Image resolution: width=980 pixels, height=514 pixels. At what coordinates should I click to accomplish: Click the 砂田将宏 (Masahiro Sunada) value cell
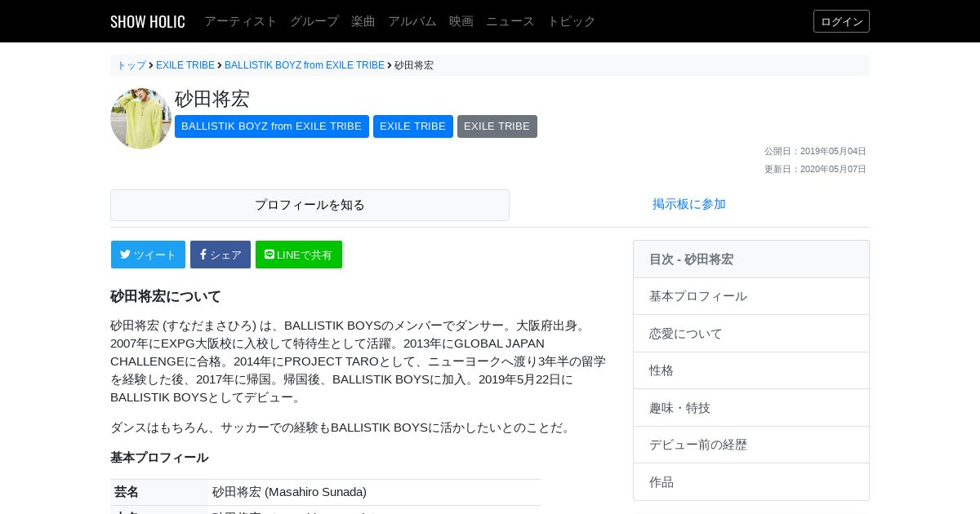pyautogui.click(x=375, y=492)
